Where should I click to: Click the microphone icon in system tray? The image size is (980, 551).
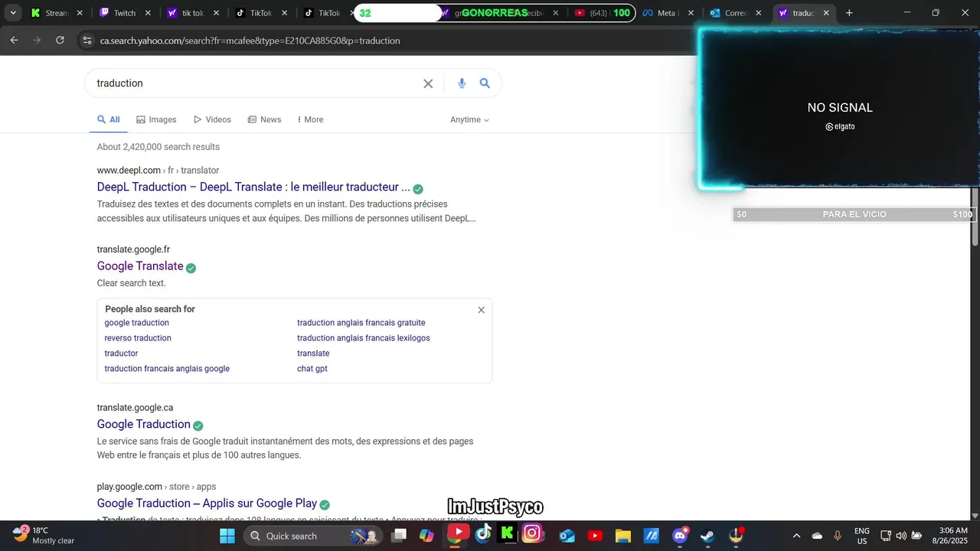tap(838, 536)
